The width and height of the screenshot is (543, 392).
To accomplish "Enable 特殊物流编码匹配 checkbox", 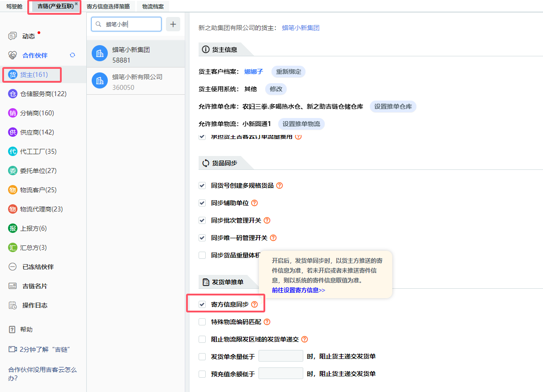I will [202, 322].
